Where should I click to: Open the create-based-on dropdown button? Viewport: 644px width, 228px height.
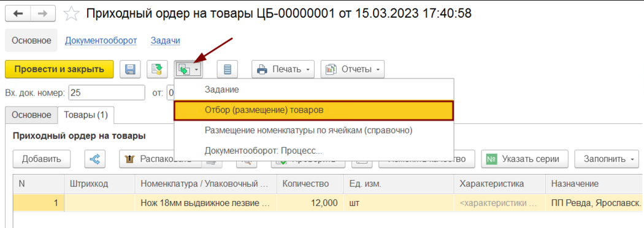(x=188, y=70)
